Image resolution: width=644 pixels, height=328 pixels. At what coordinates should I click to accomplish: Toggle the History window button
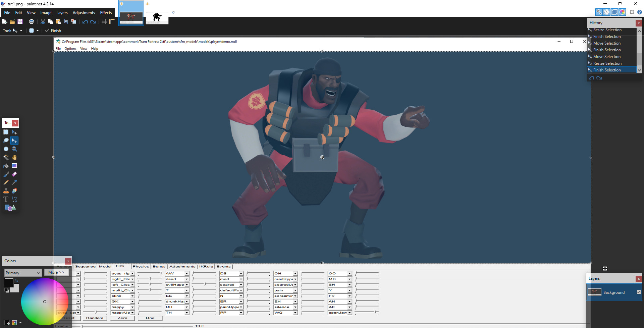(x=607, y=12)
